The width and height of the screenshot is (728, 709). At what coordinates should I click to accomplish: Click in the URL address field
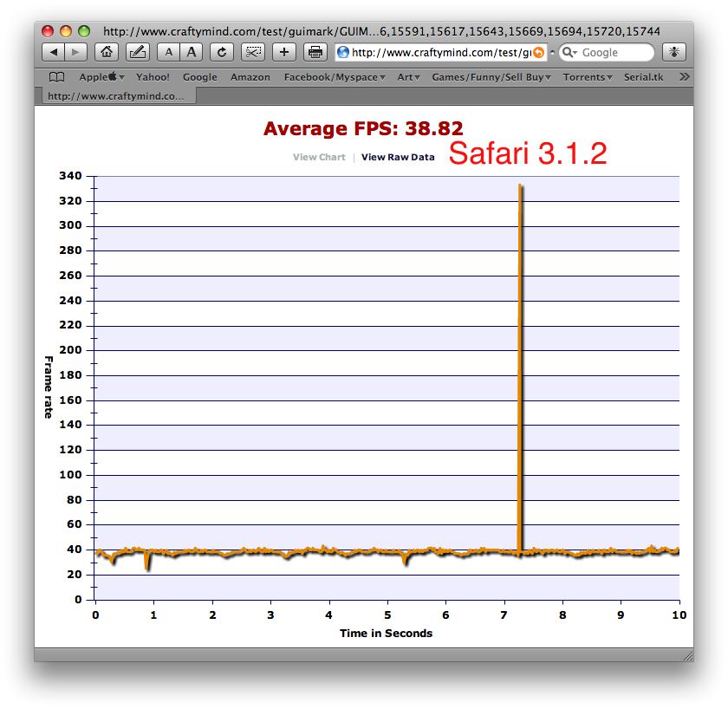441,53
